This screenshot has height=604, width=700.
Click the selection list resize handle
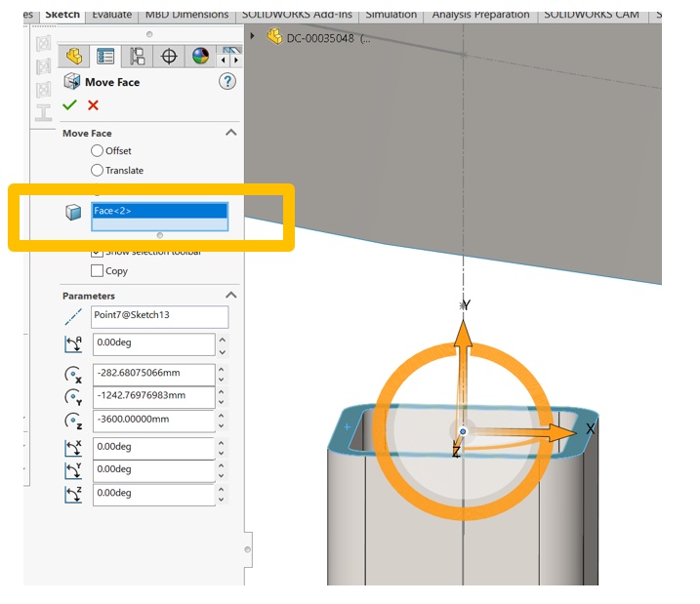pos(160,235)
